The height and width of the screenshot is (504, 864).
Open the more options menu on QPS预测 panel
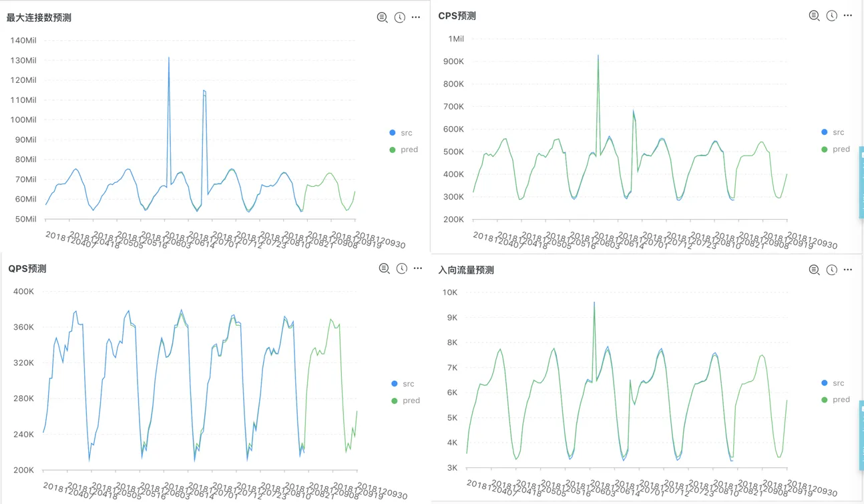418,268
